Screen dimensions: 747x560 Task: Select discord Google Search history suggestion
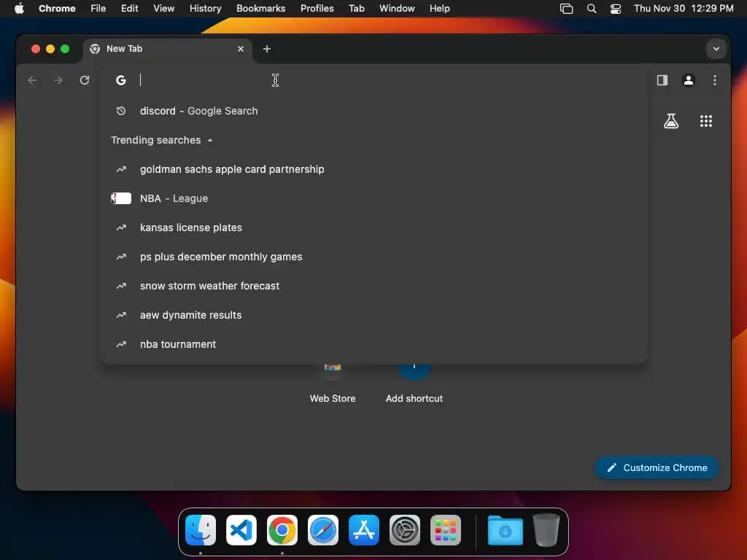pos(373,111)
